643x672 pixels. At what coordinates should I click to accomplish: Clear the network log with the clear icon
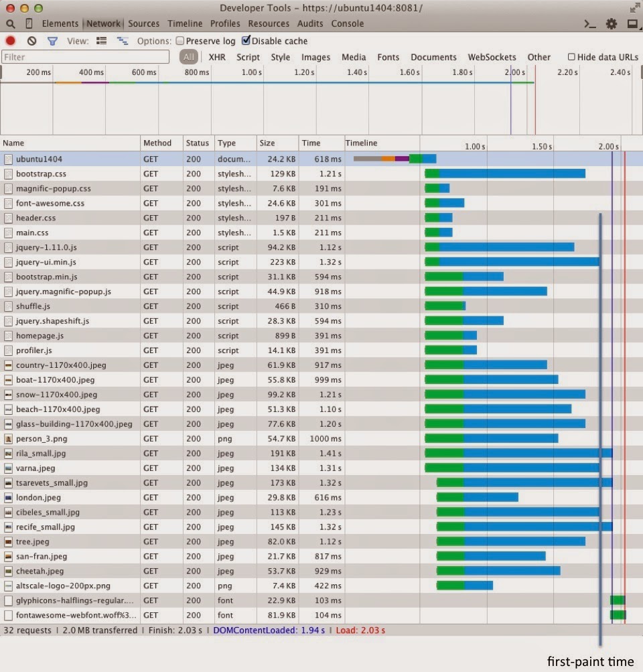coord(31,41)
